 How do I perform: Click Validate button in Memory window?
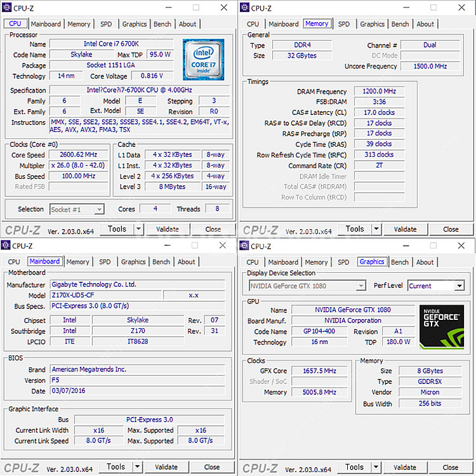[406, 229]
